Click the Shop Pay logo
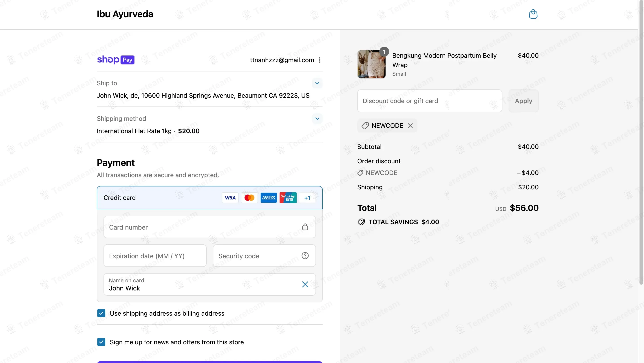The image size is (644, 363). pos(116,60)
